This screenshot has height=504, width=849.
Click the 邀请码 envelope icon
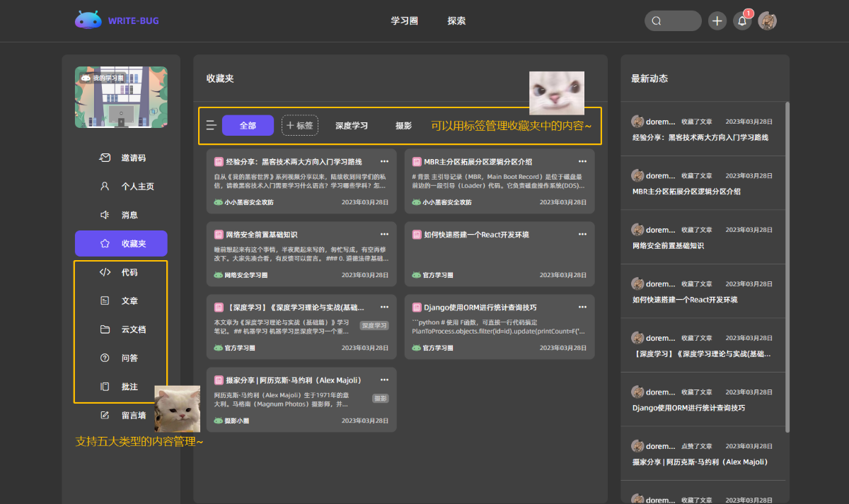pyautogui.click(x=105, y=158)
